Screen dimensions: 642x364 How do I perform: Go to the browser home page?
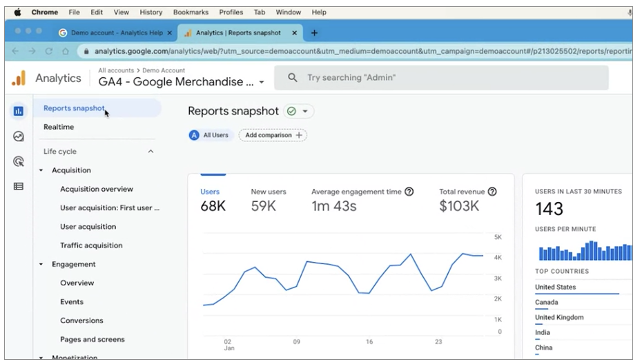click(66, 51)
